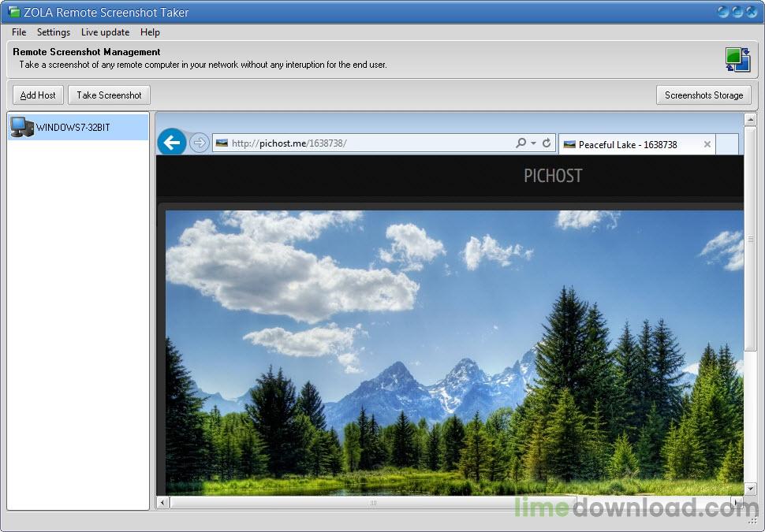This screenshot has height=532, width=765.
Task: Click the Take Screenshot button
Action: pos(108,95)
